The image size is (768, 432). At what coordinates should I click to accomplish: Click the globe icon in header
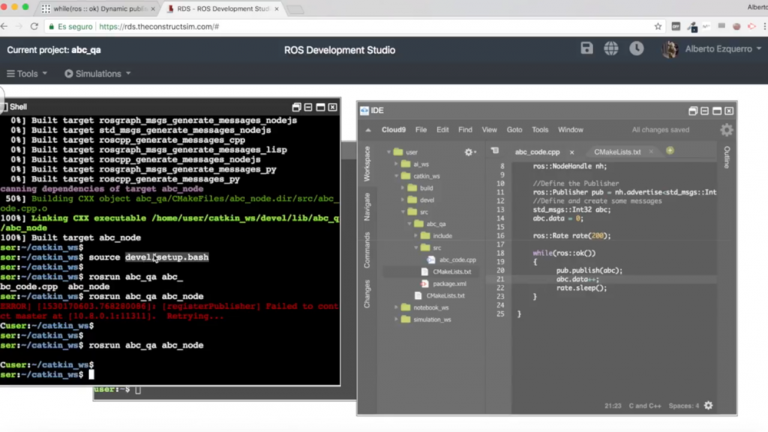611,48
